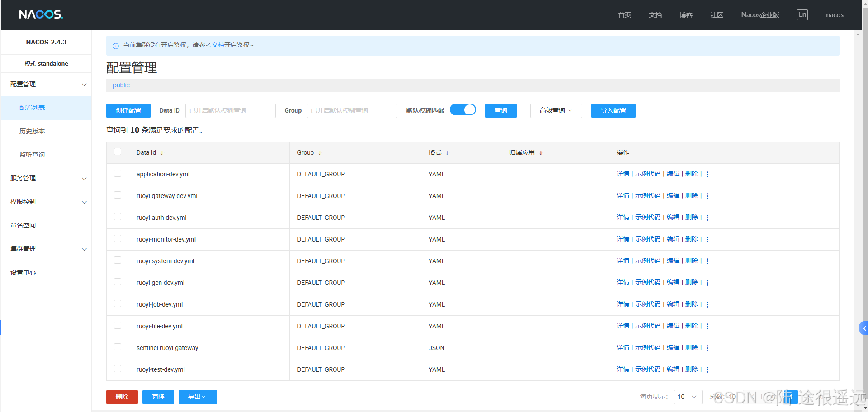Collapse the 配置管理 sidebar section
Image resolution: width=868 pixels, height=412 pixels.
pos(46,85)
